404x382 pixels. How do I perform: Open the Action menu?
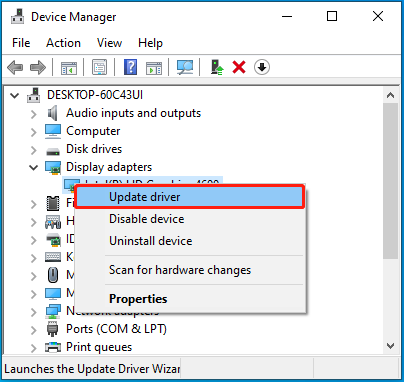(63, 43)
